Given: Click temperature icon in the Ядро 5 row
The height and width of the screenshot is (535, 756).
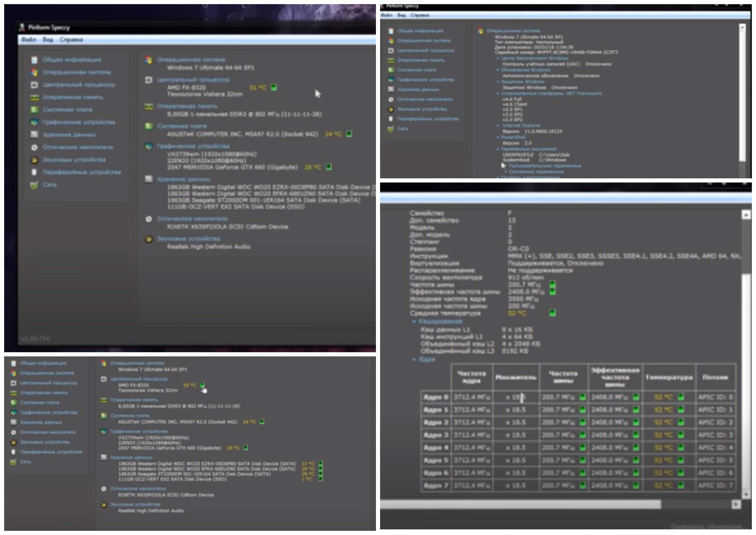Looking at the screenshot, I should (680, 460).
